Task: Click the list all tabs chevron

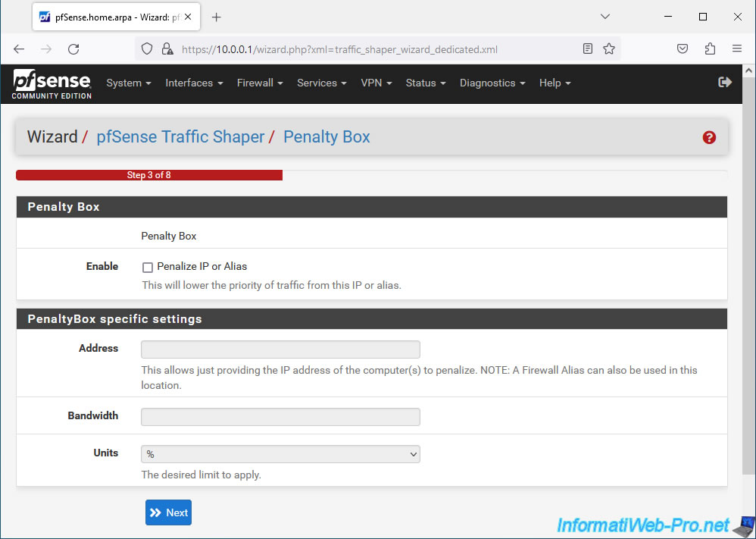Action: pos(605,17)
